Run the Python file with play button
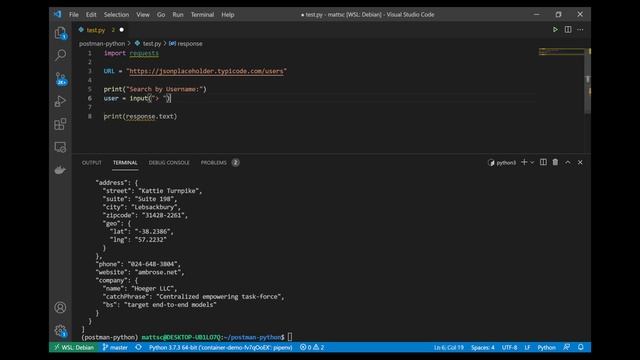This screenshot has height=360, width=640. coord(555,29)
